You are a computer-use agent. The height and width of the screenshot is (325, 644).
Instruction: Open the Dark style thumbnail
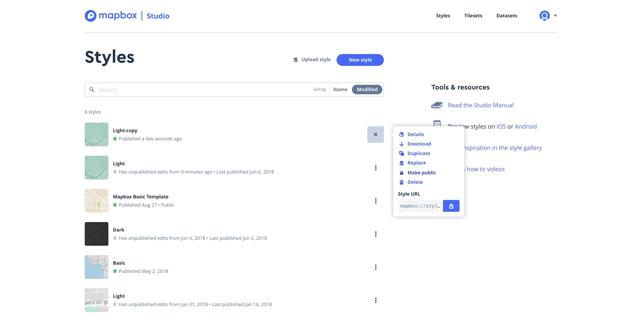click(x=97, y=234)
